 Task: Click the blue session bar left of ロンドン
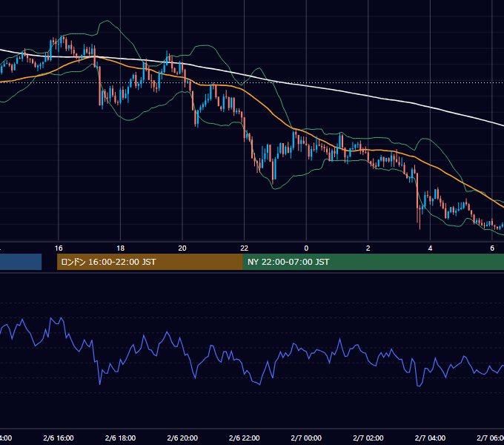pyautogui.click(x=21, y=262)
